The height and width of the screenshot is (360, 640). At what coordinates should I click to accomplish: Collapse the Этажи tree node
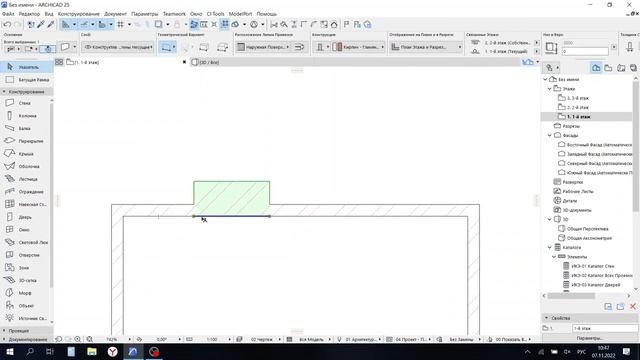coord(549,89)
